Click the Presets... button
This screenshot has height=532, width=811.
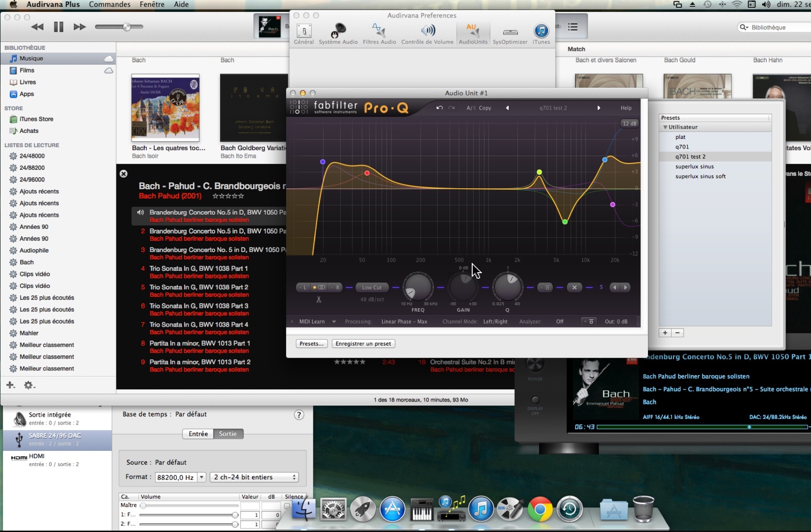click(x=312, y=344)
